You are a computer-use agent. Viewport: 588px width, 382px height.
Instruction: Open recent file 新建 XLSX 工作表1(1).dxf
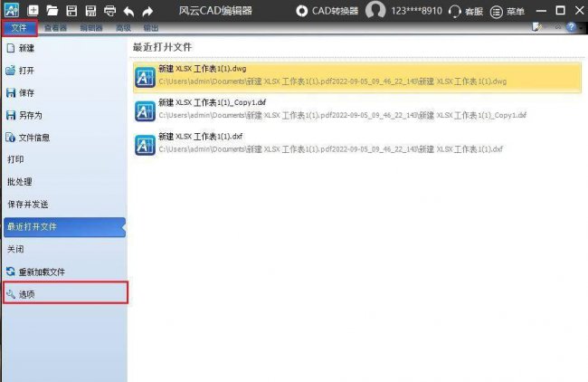[357, 145]
